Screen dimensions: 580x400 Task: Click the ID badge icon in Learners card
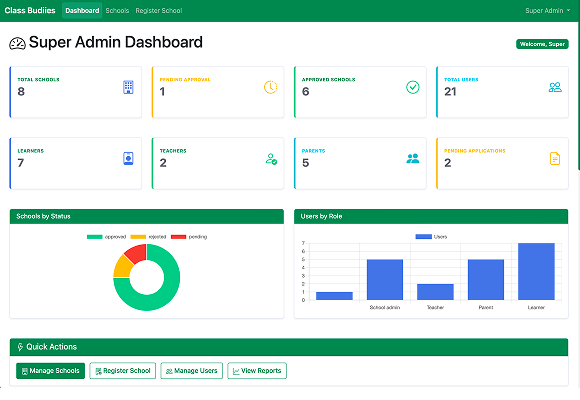point(128,158)
